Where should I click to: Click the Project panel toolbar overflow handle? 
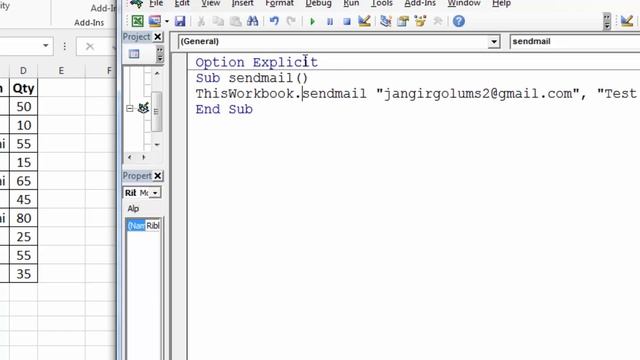click(160, 54)
